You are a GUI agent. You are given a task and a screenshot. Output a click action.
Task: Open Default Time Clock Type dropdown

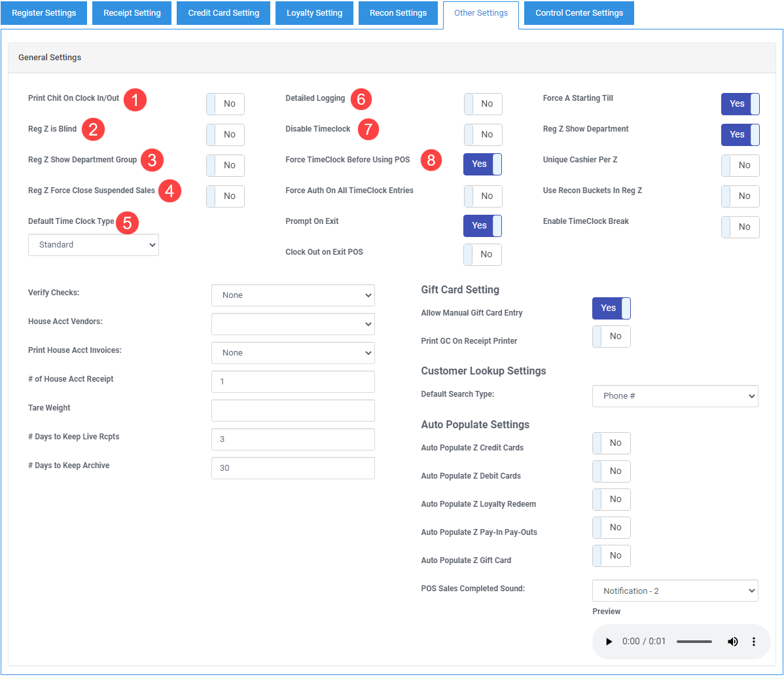pyautogui.click(x=94, y=245)
